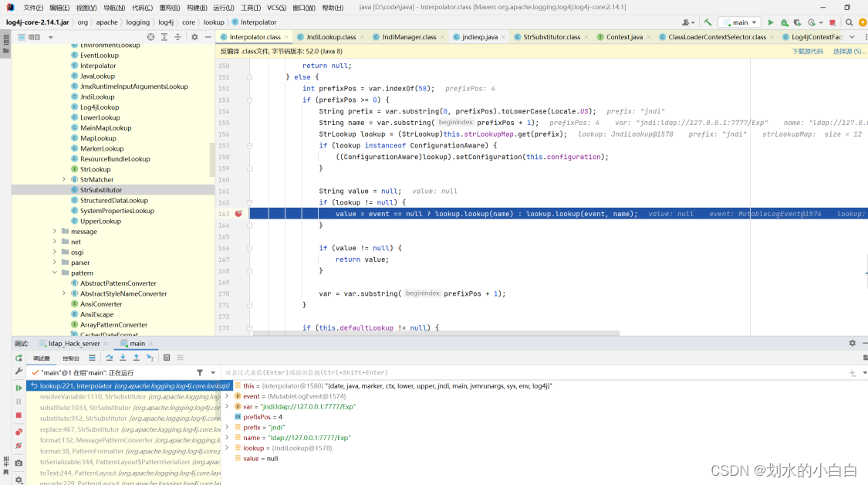The image size is (868, 485).
Task: Click Step Out in debug toolbar
Action: [136, 358]
